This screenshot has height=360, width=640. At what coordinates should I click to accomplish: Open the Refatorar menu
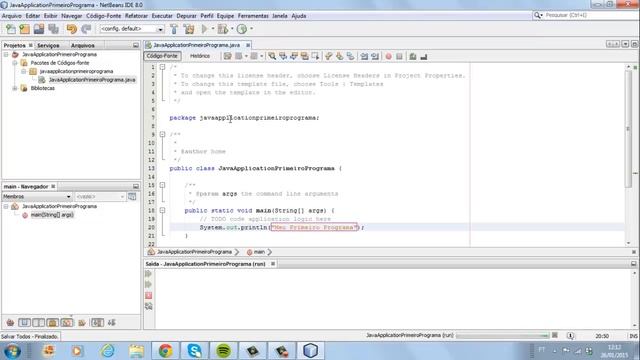(x=136, y=16)
